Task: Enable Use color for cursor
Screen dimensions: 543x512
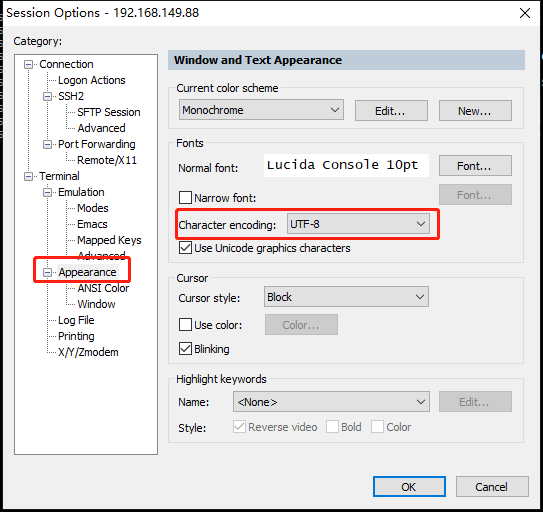Action: [185, 325]
